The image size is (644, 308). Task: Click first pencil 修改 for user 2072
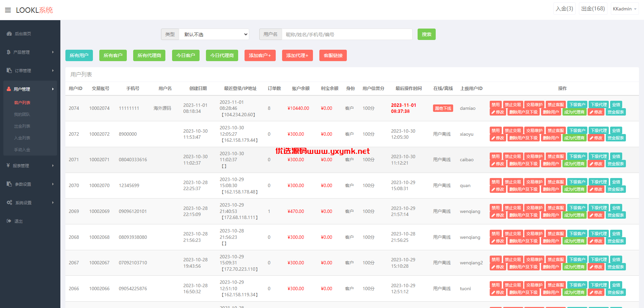click(498, 138)
